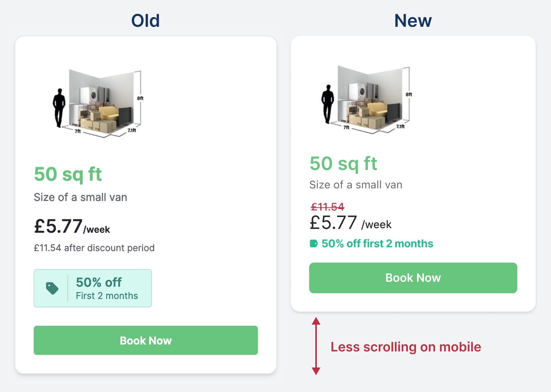Image resolution: width=551 pixels, height=392 pixels.
Task: Click the tag icon in the Old card's discount badge
Action: [x=52, y=288]
